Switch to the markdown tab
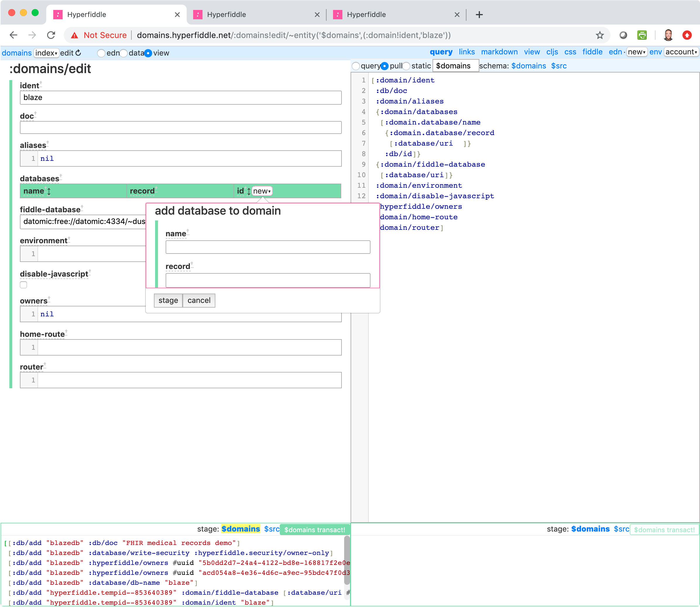The width and height of the screenshot is (700, 607). [499, 52]
